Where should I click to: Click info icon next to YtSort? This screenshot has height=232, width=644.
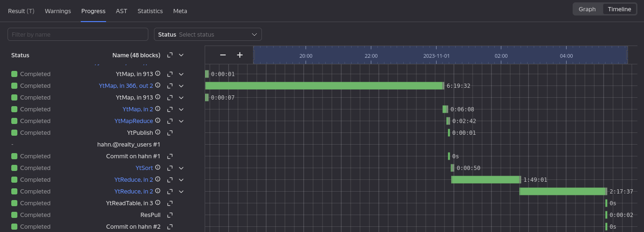(x=158, y=168)
